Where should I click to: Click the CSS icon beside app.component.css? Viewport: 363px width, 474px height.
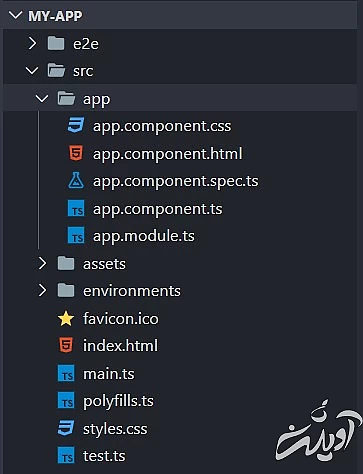(x=76, y=126)
